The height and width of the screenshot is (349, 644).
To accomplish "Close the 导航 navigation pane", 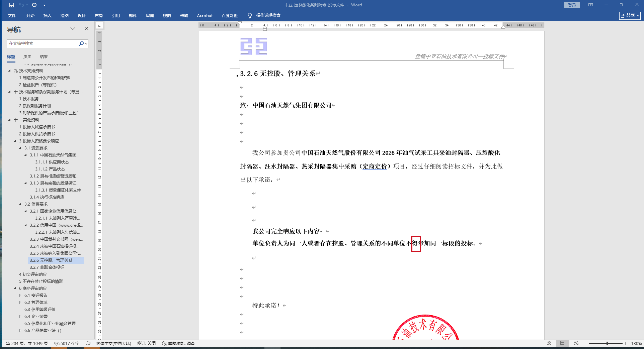I will click(x=87, y=29).
